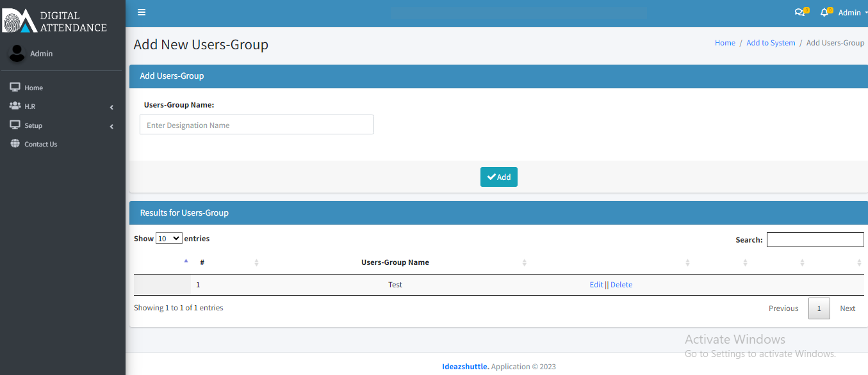
Task: Expand the Setup menu chevron
Action: (111, 126)
